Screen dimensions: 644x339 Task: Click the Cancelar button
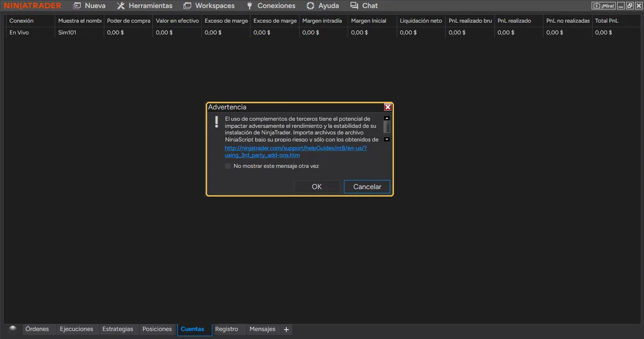point(366,187)
